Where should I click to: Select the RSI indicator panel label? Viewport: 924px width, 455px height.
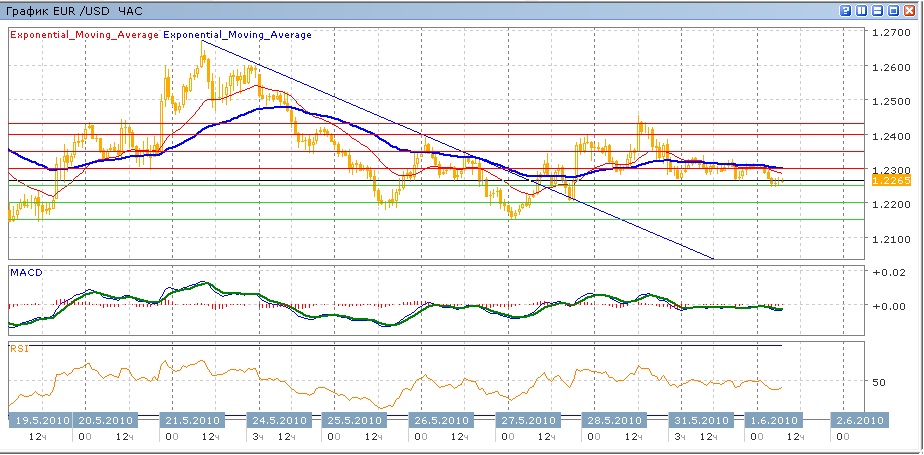point(19,349)
